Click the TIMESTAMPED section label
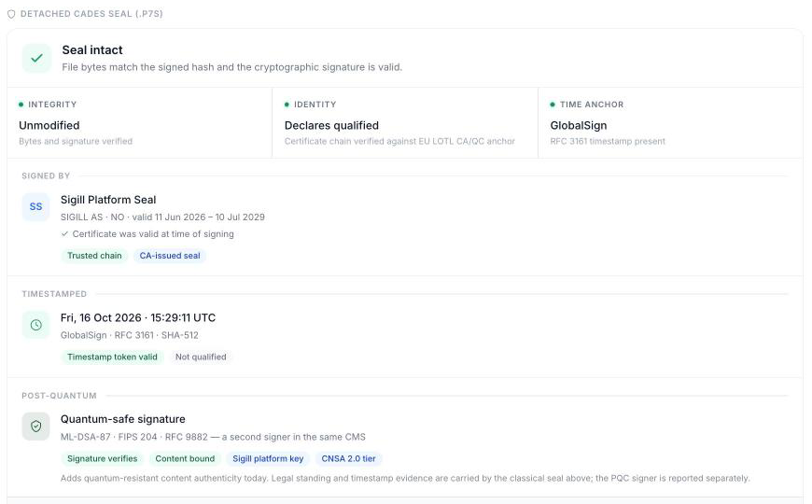Image resolution: width=812 pixels, height=504 pixels. tap(54, 294)
